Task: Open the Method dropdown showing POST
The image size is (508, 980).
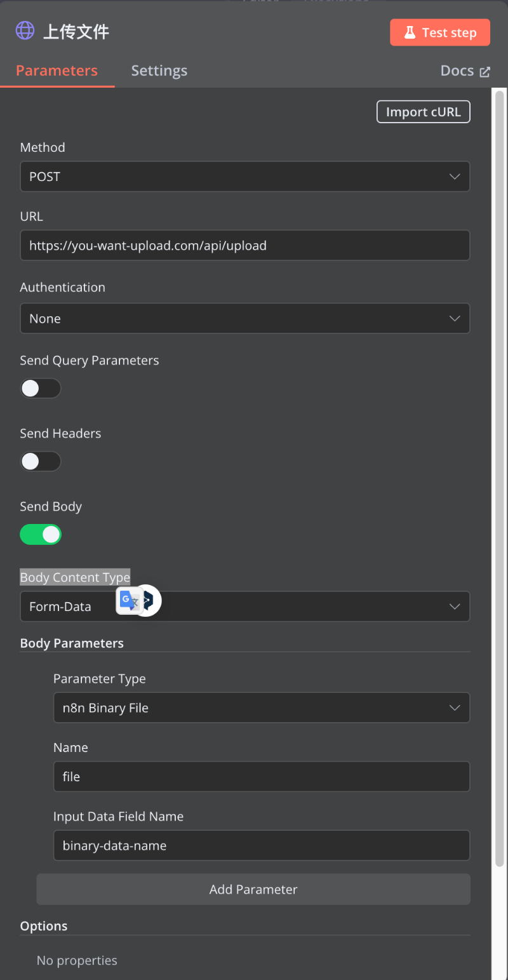Action: tap(245, 177)
